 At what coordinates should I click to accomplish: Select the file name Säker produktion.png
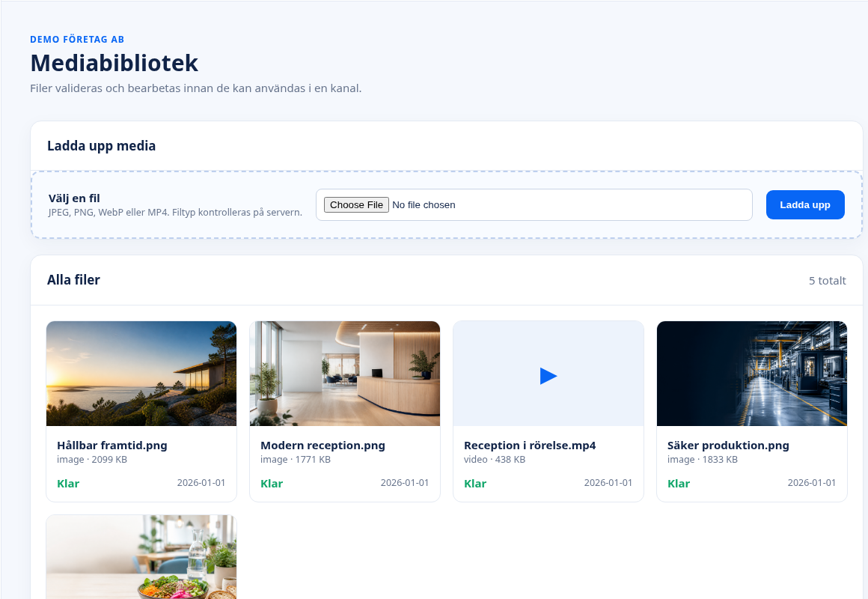[x=728, y=446]
